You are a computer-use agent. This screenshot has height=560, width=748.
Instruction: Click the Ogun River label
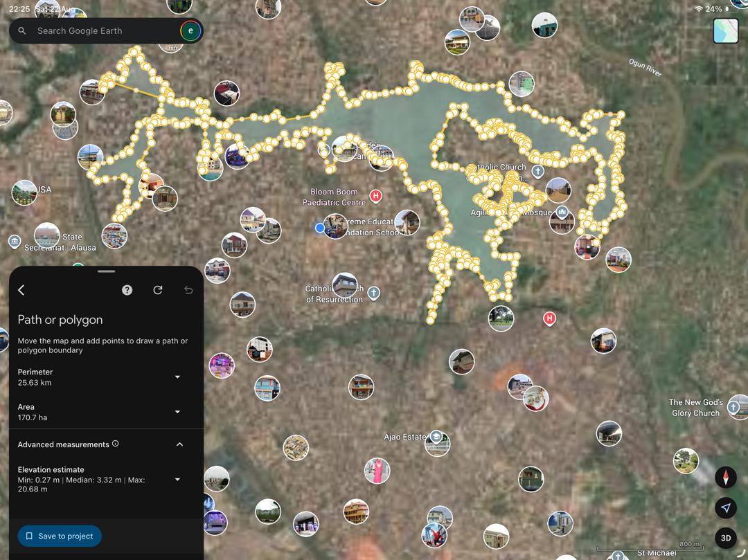click(x=645, y=68)
